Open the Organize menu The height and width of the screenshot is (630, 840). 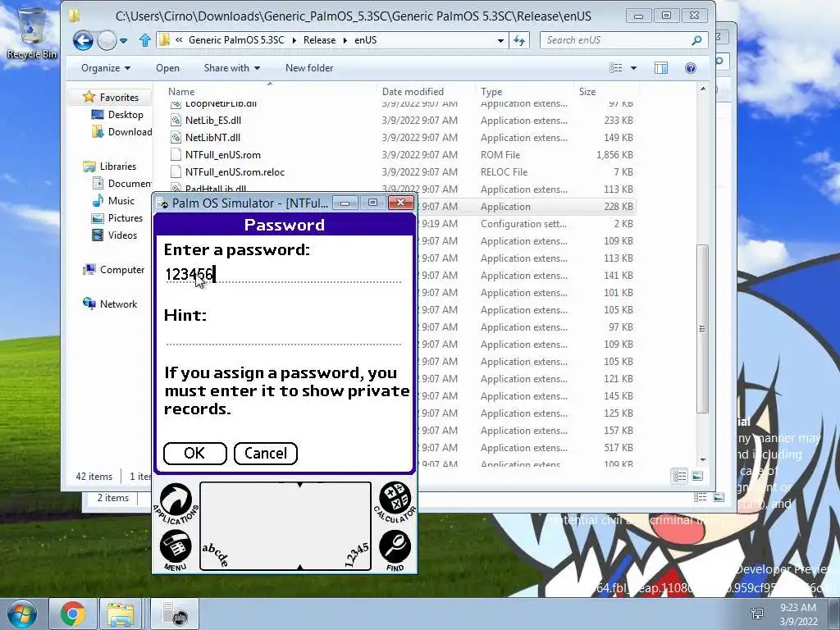click(106, 68)
